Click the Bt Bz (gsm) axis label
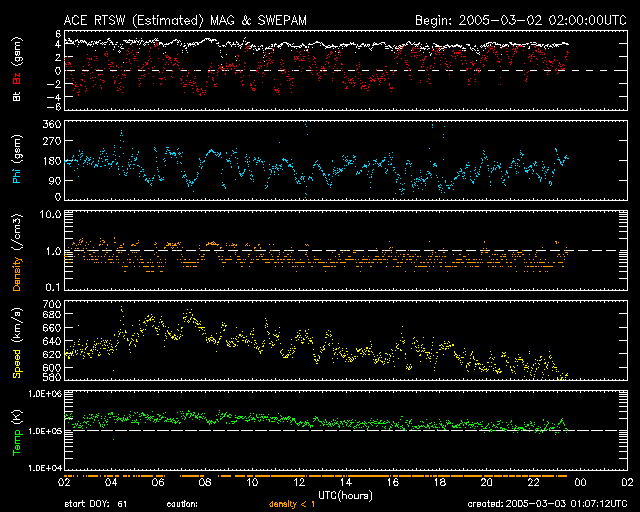 click(x=16, y=70)
